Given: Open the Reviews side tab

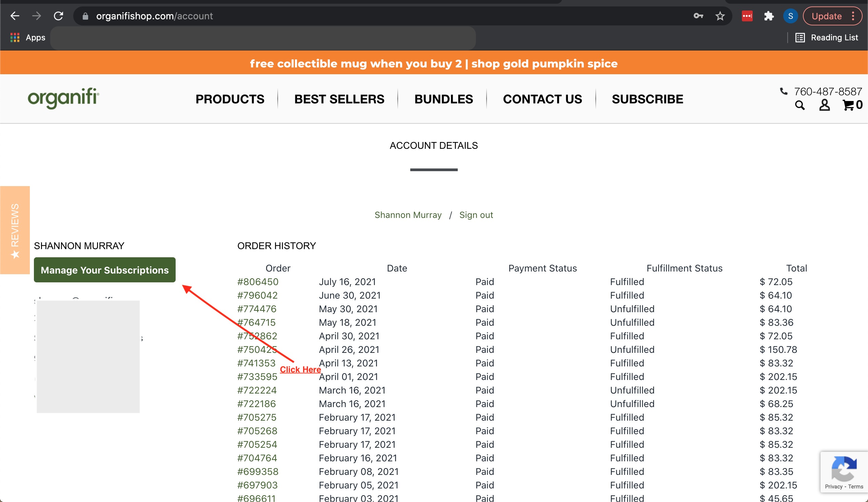Looking at the screenshot, I should 15,230.
